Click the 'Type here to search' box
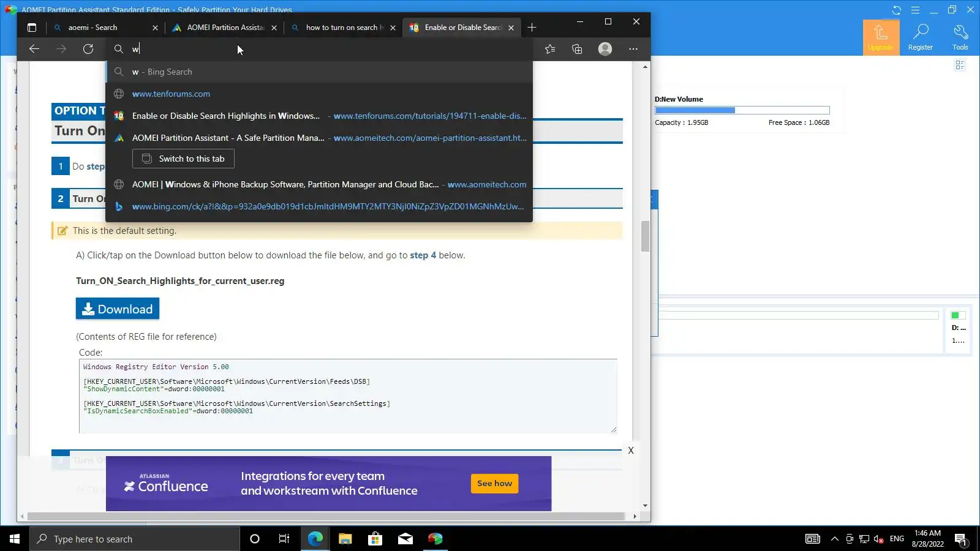This screenshot has width=980, height=551. point(135,539)
